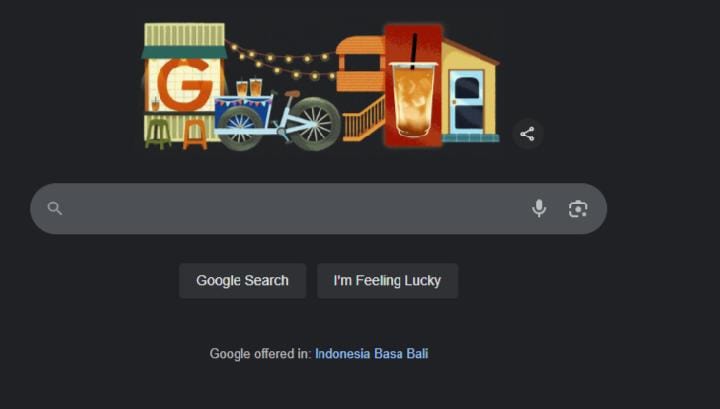This screenshot has width=720, height=409.
Task: Click the orange G letter in doodle
Action: pos(185,84)
